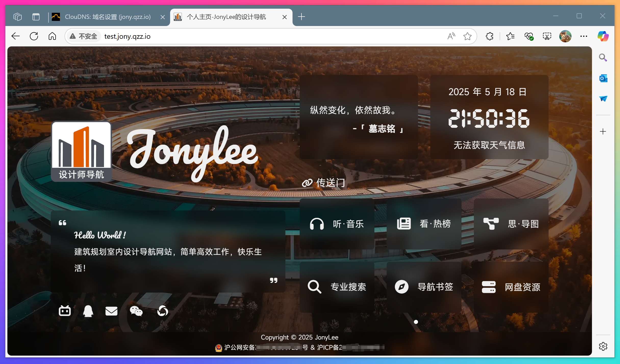This screenshot has height=364, width=620.
Task: Open the Settings and more menu
Action: pos(584,36)
